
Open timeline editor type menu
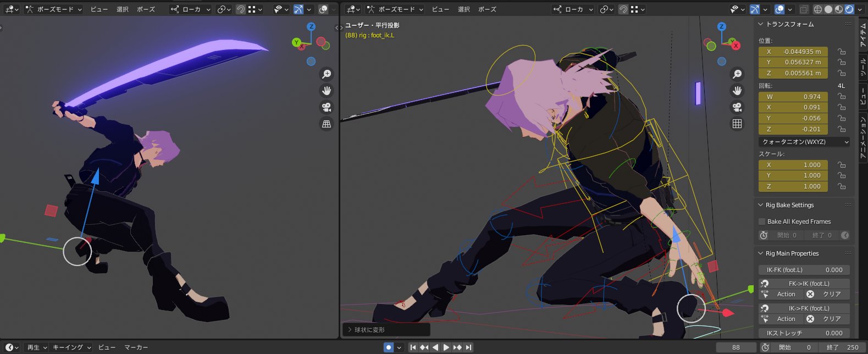pos(12,347)
